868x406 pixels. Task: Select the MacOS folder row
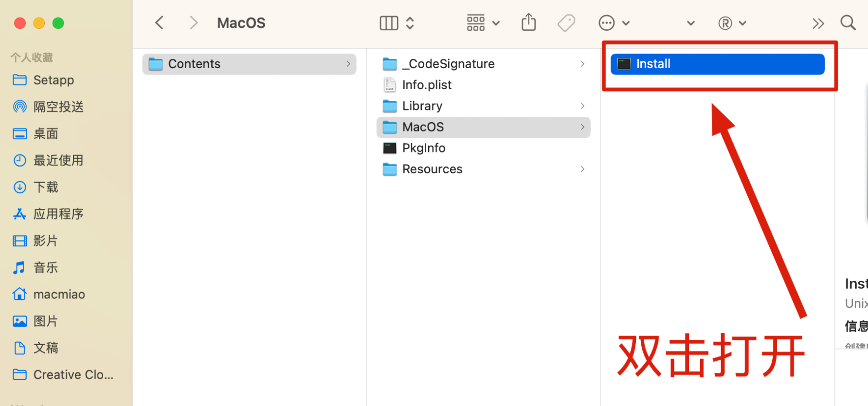(484, 127)
